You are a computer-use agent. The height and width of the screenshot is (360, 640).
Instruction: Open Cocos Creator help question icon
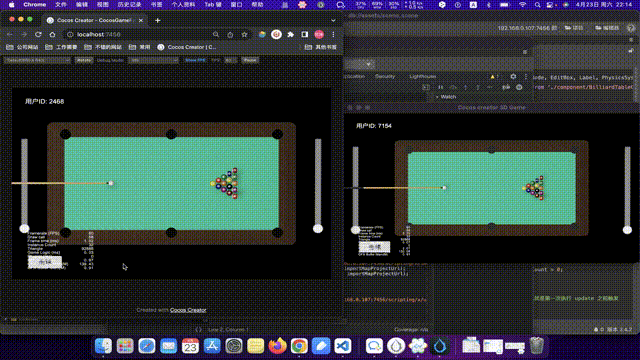point(631,28)
